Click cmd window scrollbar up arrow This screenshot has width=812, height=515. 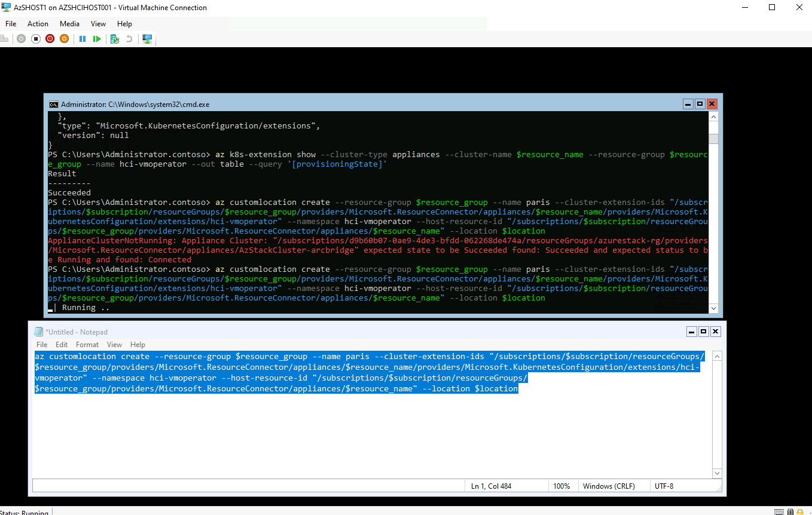point(713,117)
